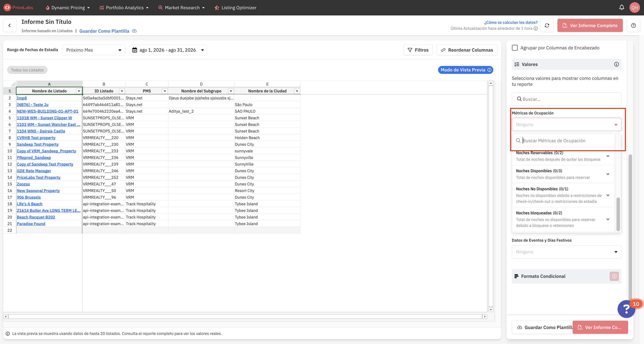This screenshot has width=644, height=344.
Task: Click Guardar Como Plantilla header link
Action: [x=104, y=31]
